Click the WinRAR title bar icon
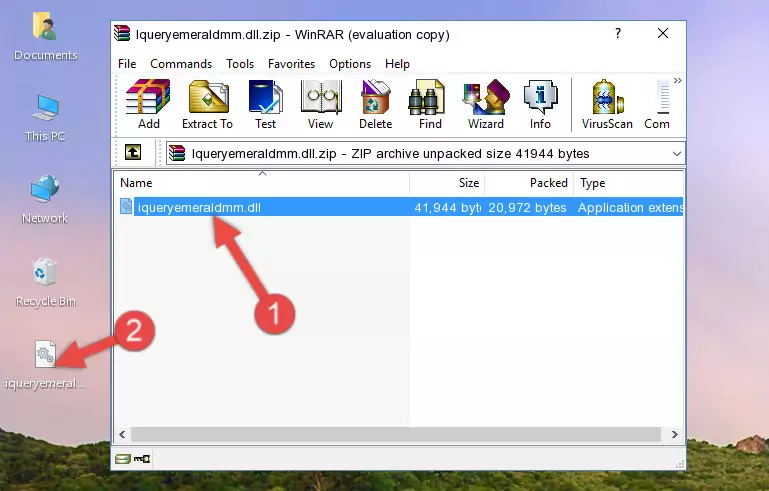This screenshot has height=491, width=769. click(122, 33)
